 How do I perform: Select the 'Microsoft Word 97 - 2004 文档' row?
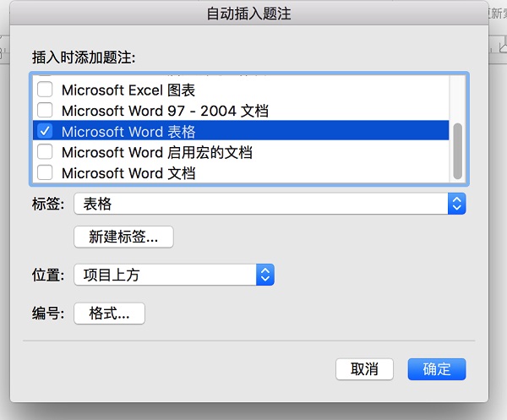tap(241, 110)
